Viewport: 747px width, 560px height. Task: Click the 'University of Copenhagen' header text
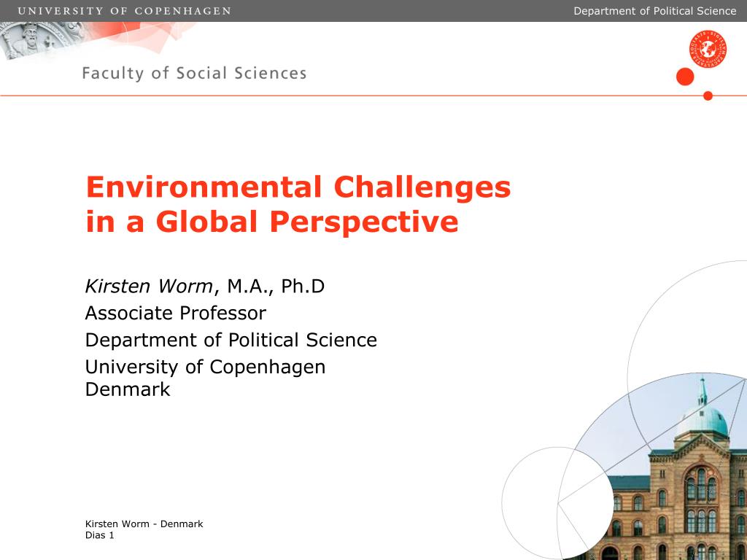[x=124, y=11]
